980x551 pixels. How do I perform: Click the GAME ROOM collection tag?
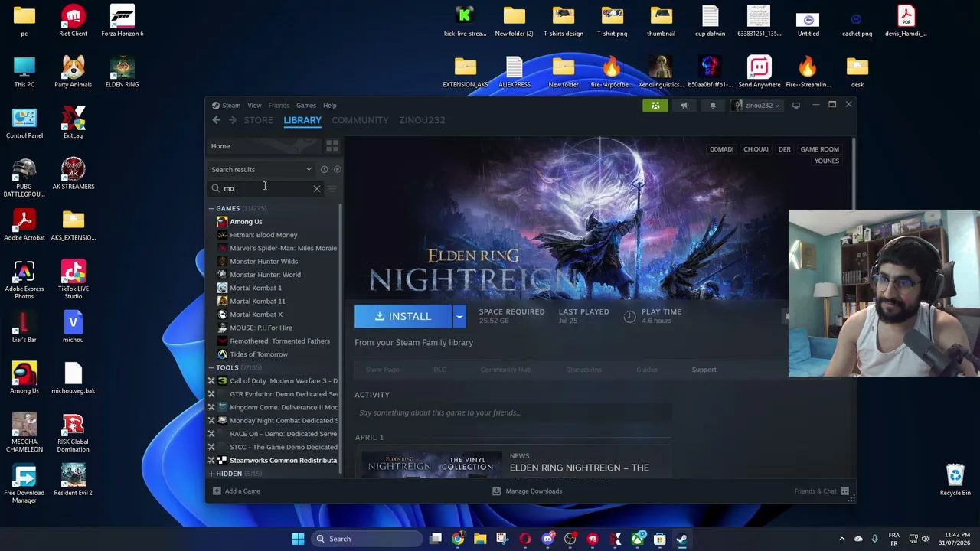[x=819, y=149]
